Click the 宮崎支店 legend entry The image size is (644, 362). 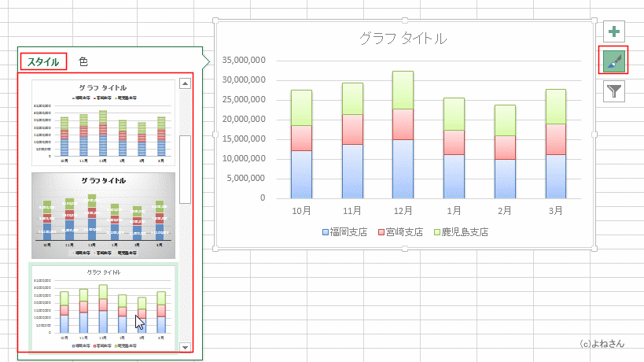400,232
